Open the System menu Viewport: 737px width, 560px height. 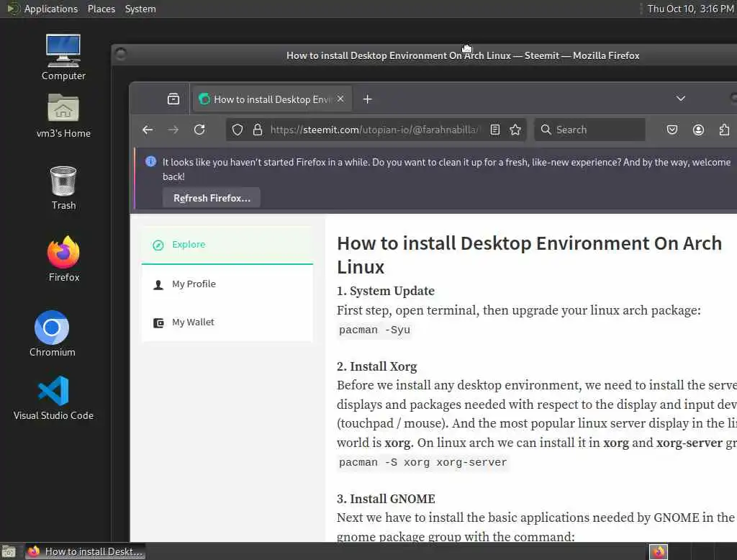[x=140, y=9]
